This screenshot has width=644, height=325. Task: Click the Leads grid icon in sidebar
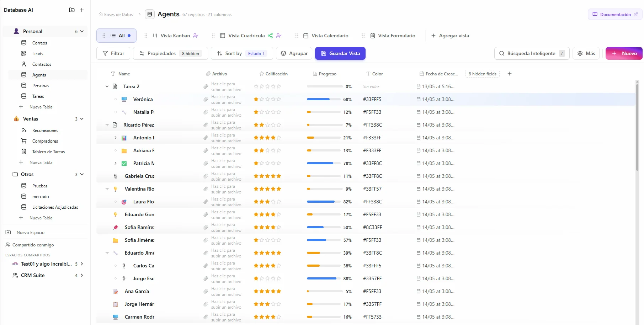tap(24, 53)
